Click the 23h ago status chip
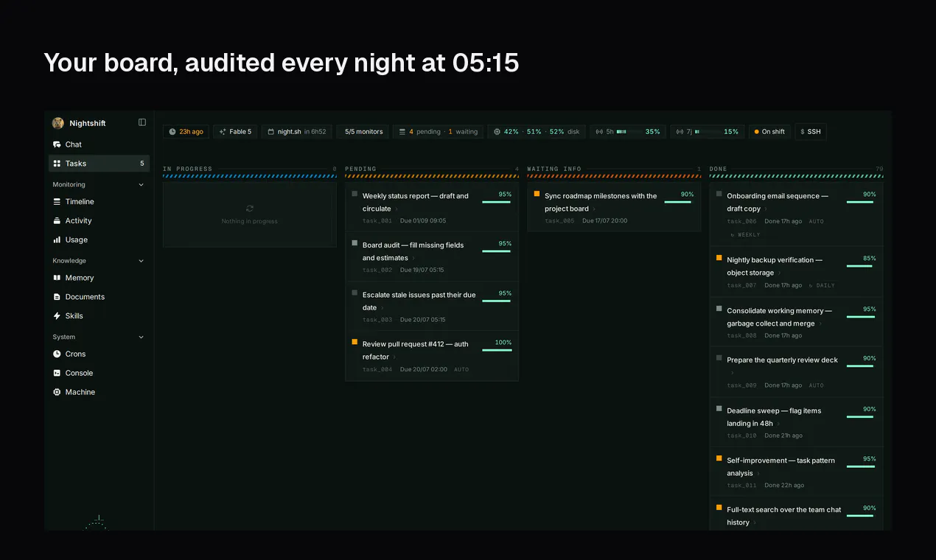Screen dimensions: 936x560 pyautogui.click(x=186, y=132)
